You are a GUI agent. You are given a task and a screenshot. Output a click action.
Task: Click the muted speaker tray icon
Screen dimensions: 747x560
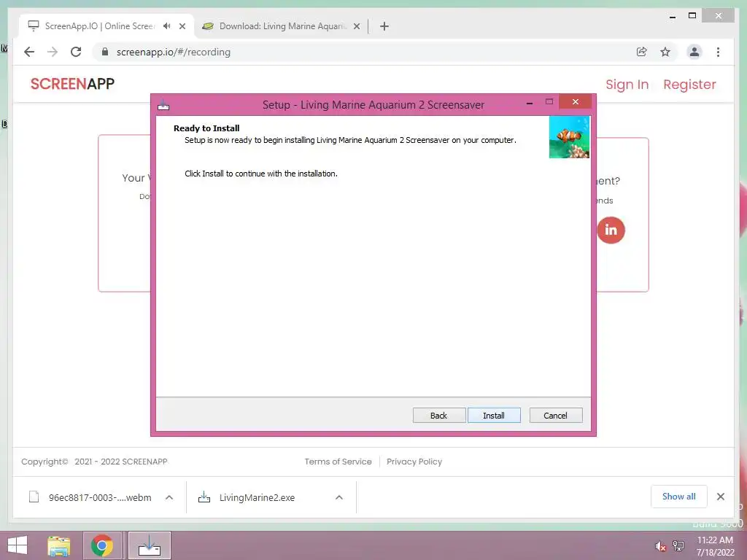click(x=660, y=546)
